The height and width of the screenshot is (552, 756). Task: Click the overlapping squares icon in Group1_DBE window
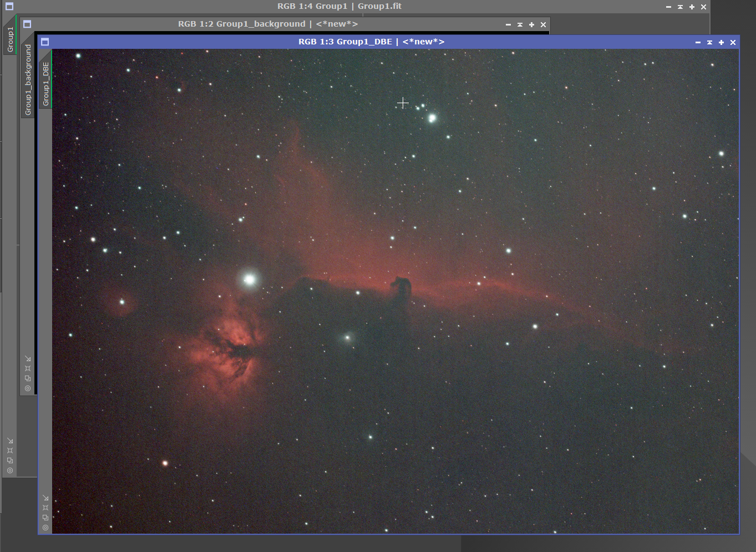tap(45, 518)
